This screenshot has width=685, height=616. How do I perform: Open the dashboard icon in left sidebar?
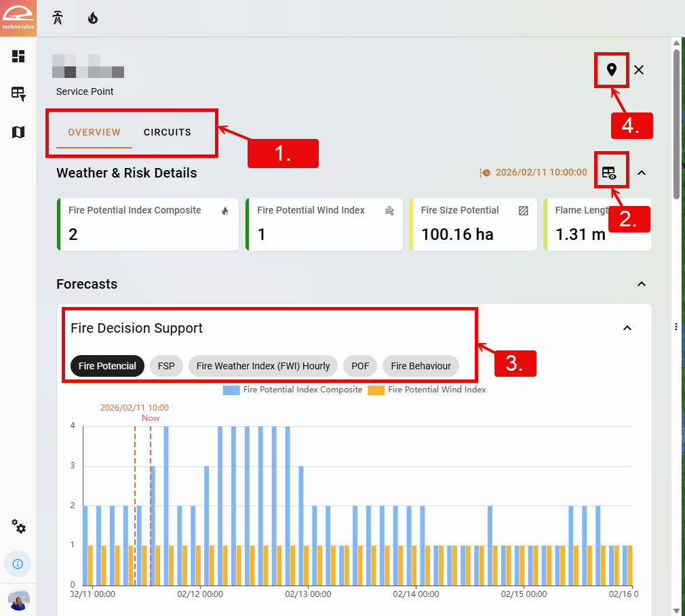tap(18, 56)
